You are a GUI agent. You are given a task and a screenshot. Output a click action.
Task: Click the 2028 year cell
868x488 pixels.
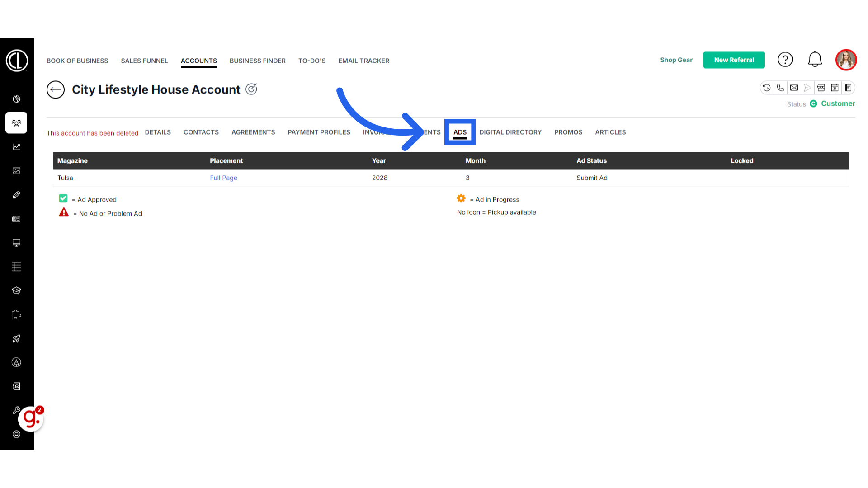click(380, 178)
